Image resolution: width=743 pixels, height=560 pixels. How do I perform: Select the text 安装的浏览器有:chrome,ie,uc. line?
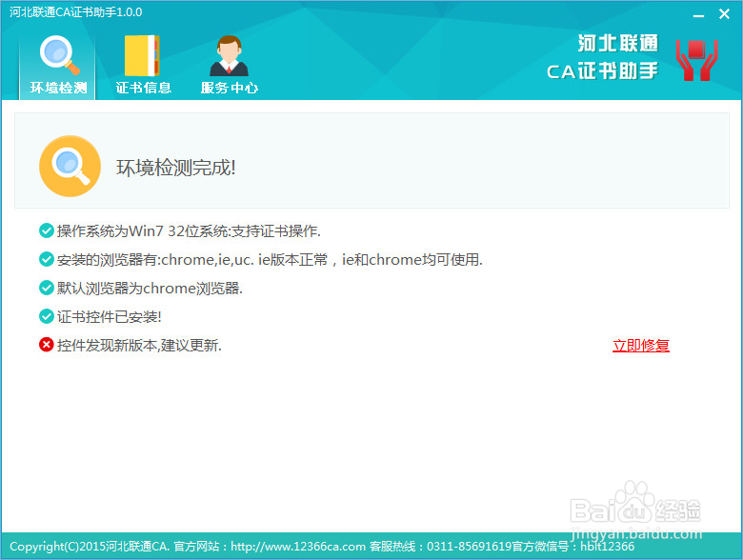coord(271,260)
